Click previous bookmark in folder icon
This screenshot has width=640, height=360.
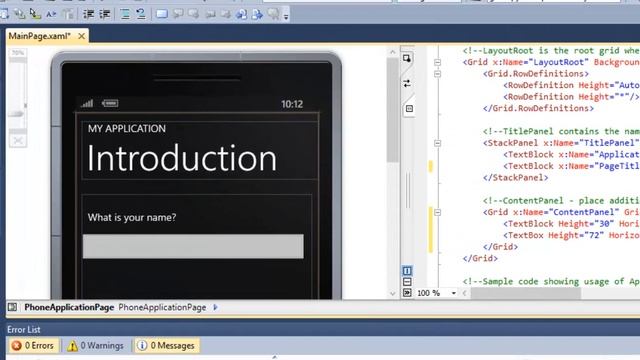point(210,14)
